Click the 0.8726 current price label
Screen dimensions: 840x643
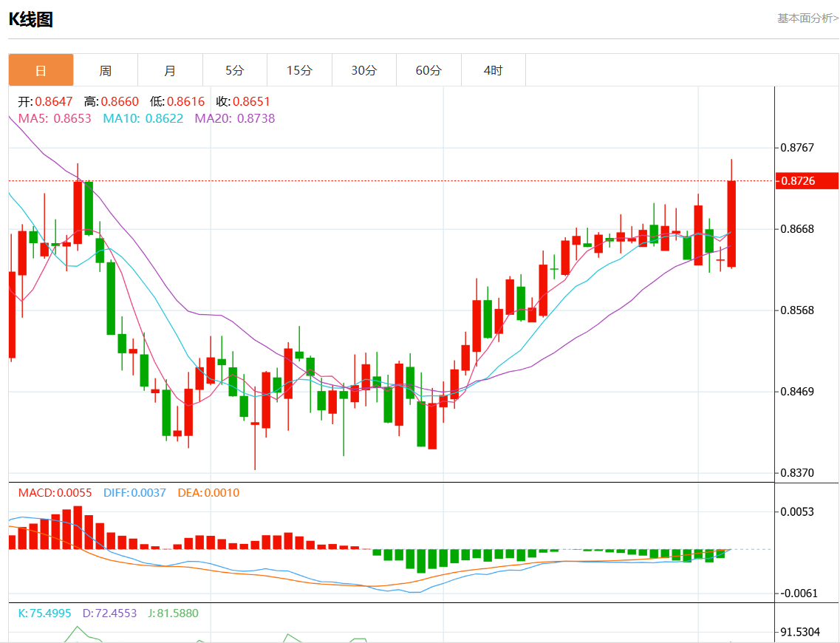(807, 180)
